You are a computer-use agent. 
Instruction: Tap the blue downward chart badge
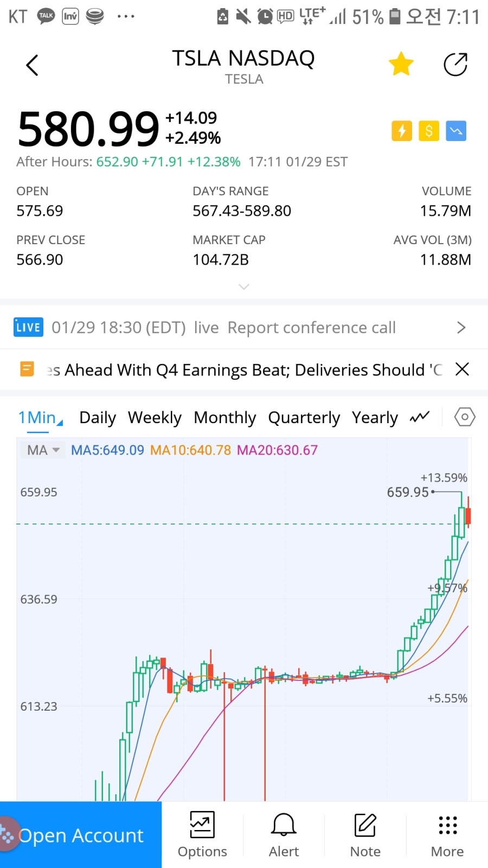(x=456, y=131)
